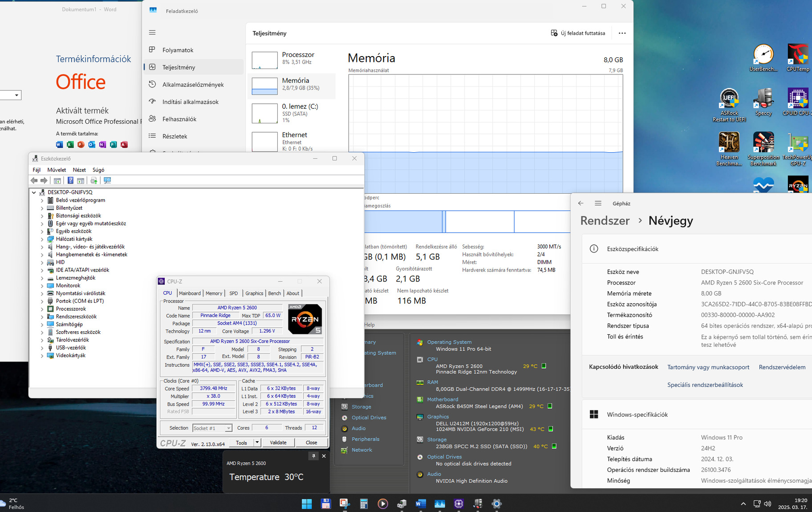
Task: Click Rendszer breadcrumb in Settings
Action: point(605,221)
